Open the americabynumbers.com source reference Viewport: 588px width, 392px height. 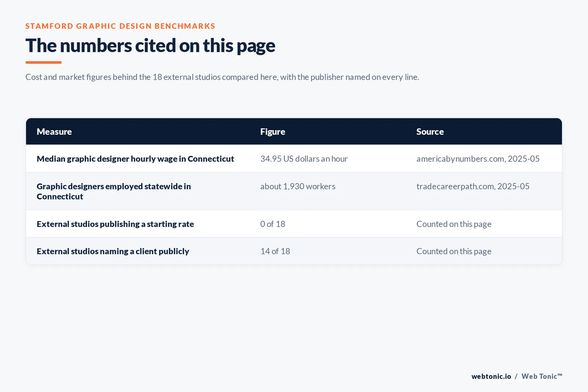coord(478,159)
